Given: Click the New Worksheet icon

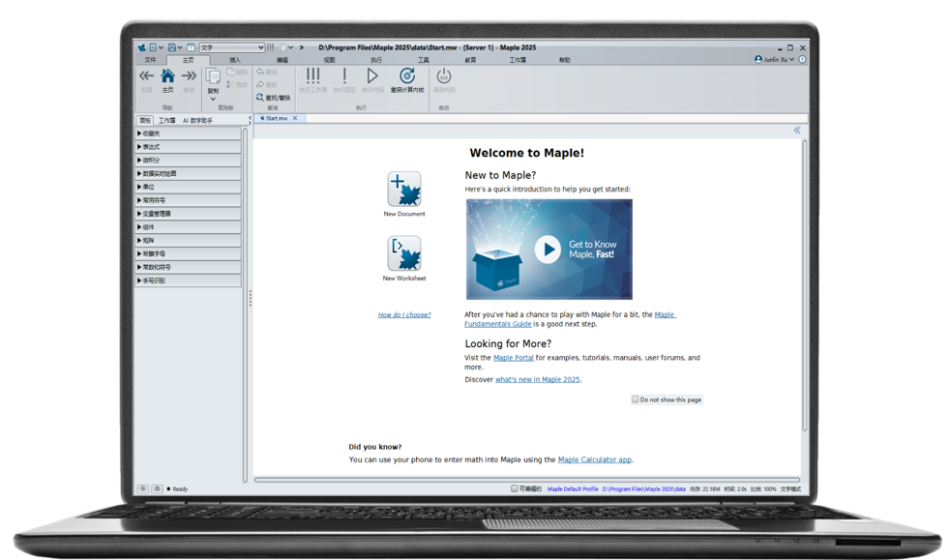Looking at the screenshot, I should [x=404, y=253].
